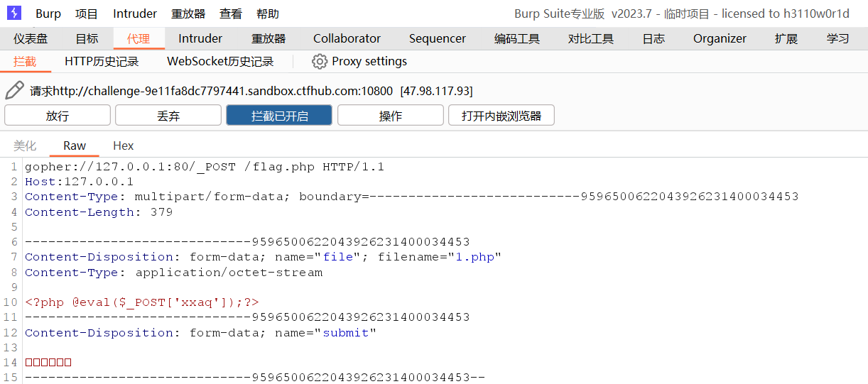Viewport: 868px width, 384px height.
Task: Switch to the 对比工具 tab
Action: point(591,38)
